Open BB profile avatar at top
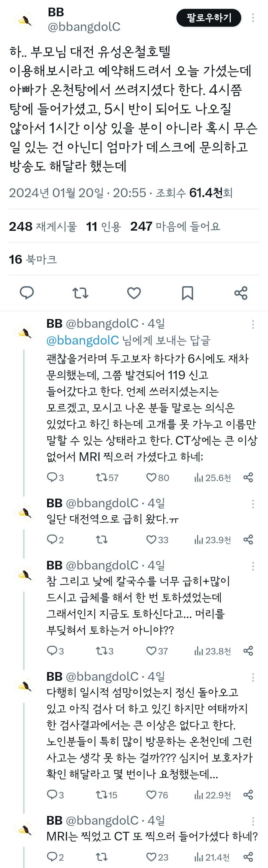Screen dimensions: 268x868 pos(25,21)
